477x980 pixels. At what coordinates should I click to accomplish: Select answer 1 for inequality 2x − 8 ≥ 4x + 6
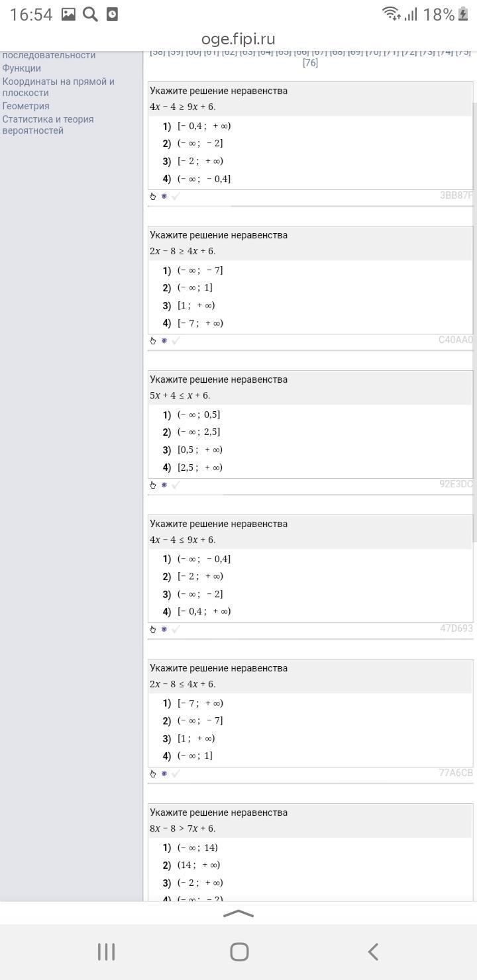pyautogui.click(x=200, y=270)
